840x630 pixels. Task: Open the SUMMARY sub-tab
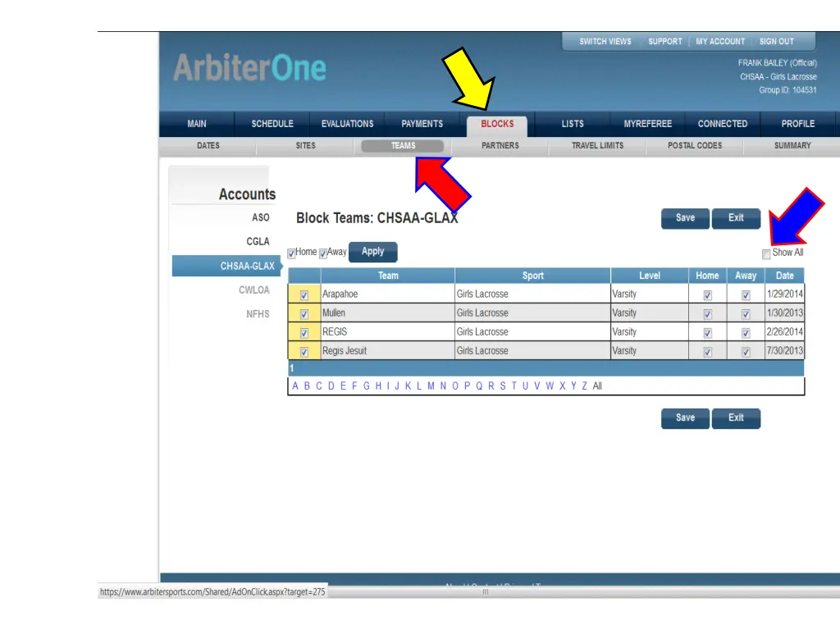tap(792, 146)
